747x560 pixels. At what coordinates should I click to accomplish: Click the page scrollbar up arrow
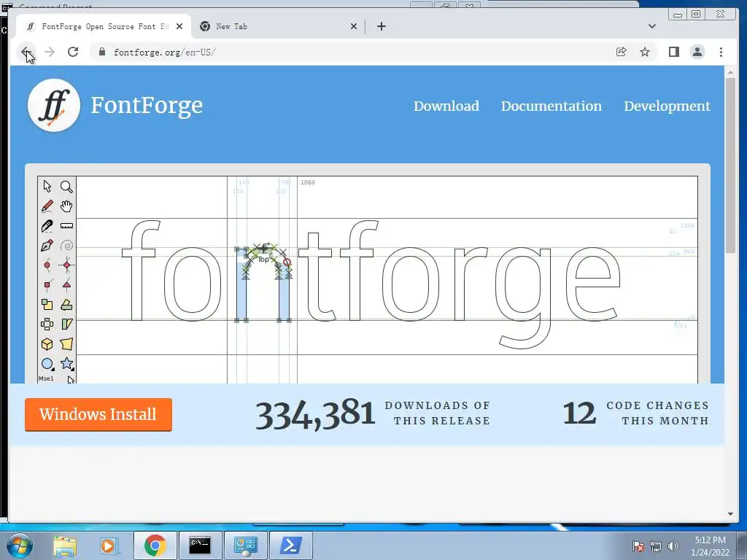click(x=730, y=73)
